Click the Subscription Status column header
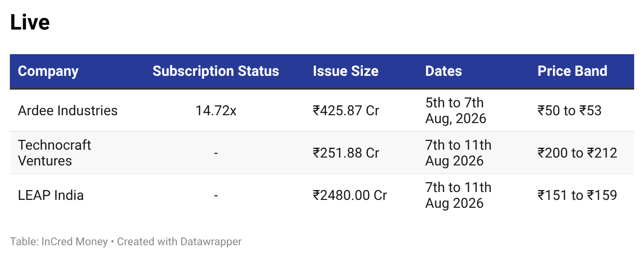644x258 pixels. (x=216, y=71)
